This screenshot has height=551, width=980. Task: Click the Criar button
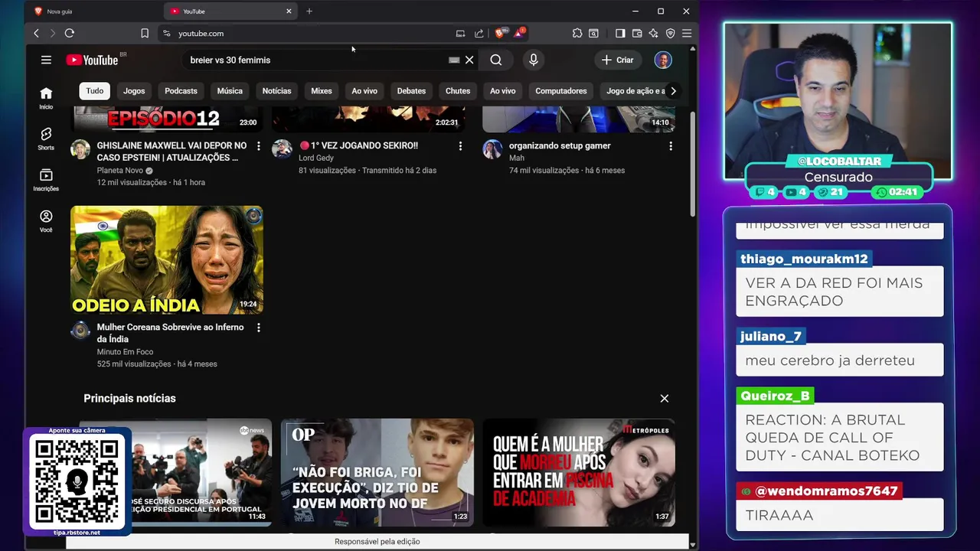tap(617, 60)
